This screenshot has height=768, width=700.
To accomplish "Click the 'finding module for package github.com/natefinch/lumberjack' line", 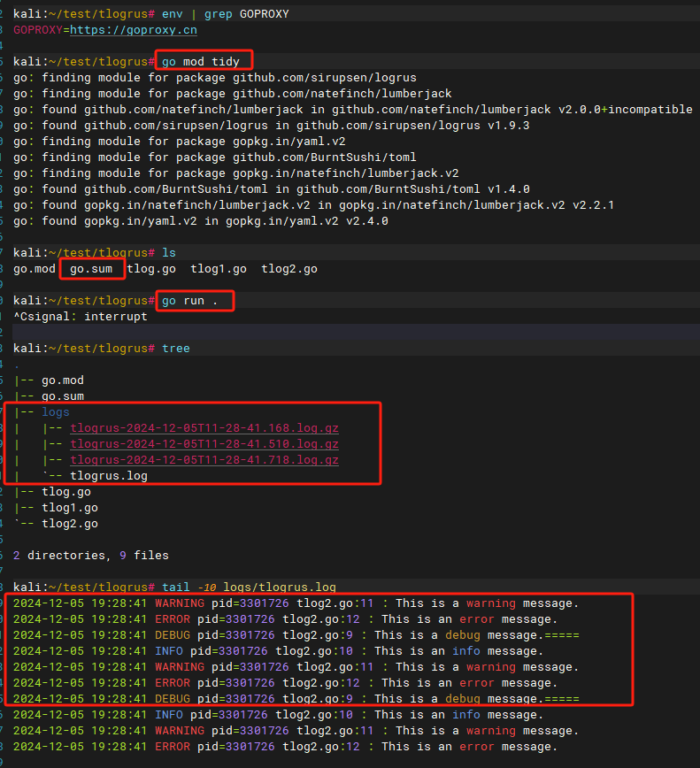I will point(233,94).
